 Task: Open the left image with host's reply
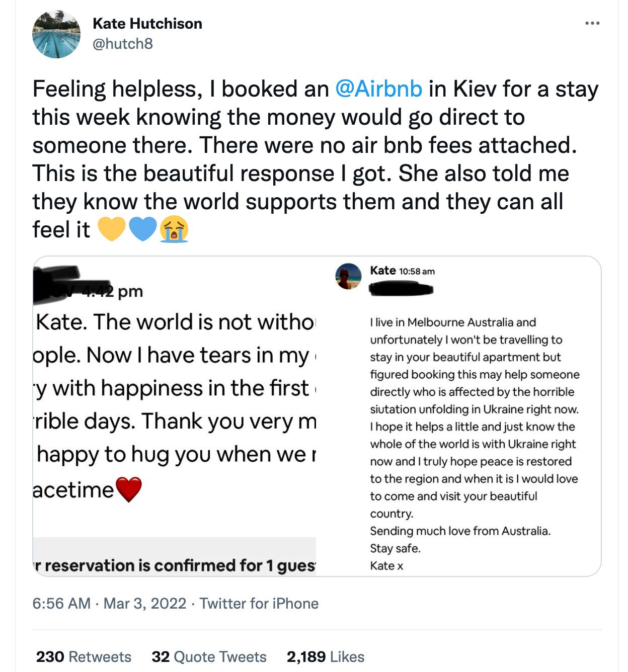175,402
